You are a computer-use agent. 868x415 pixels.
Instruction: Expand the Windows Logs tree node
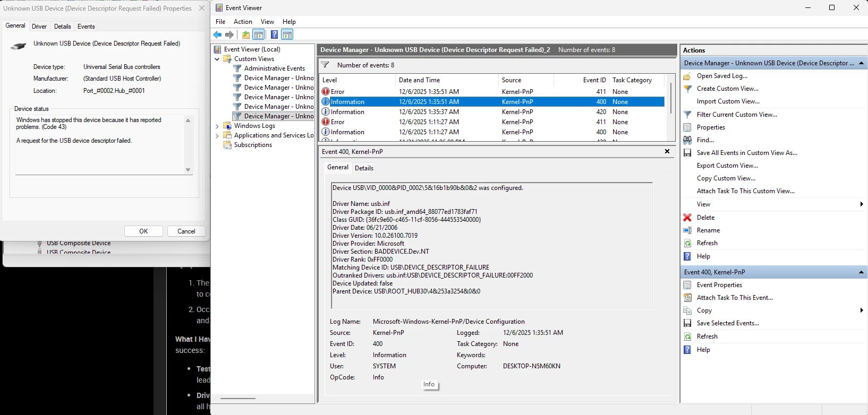217,126
